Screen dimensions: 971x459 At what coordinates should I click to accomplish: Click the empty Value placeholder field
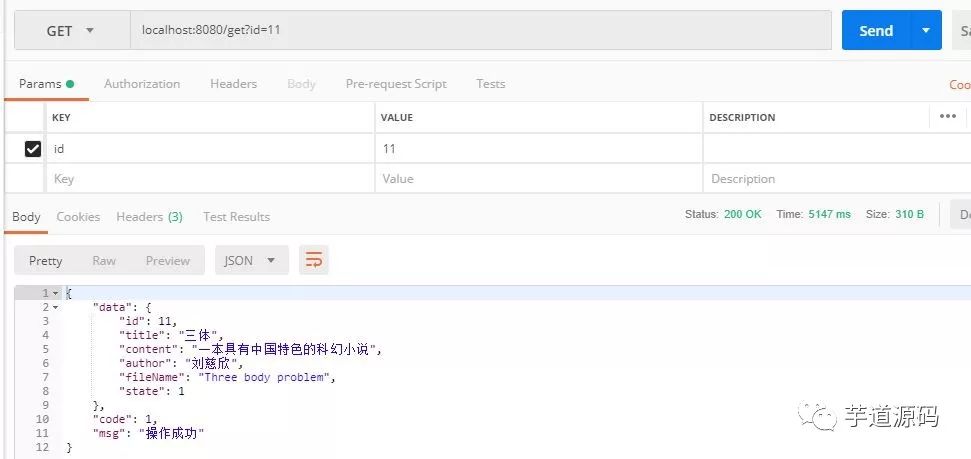pos(539,178)
